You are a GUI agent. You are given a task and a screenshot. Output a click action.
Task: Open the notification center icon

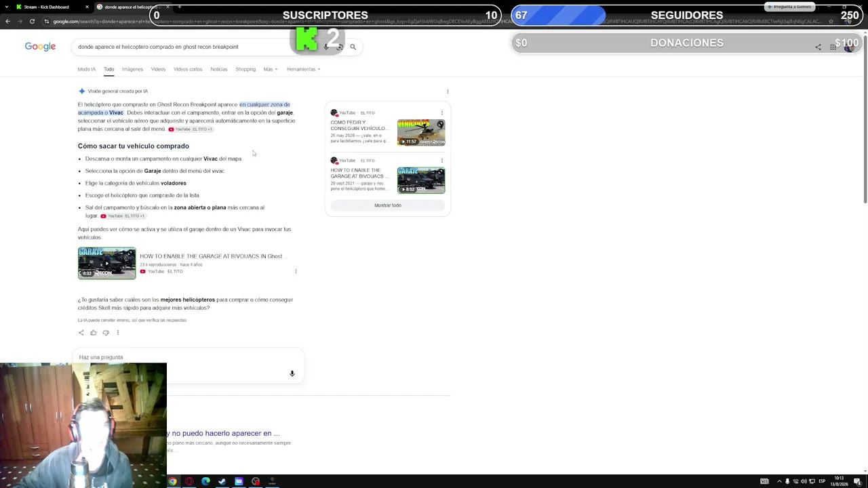pos(857,481)
